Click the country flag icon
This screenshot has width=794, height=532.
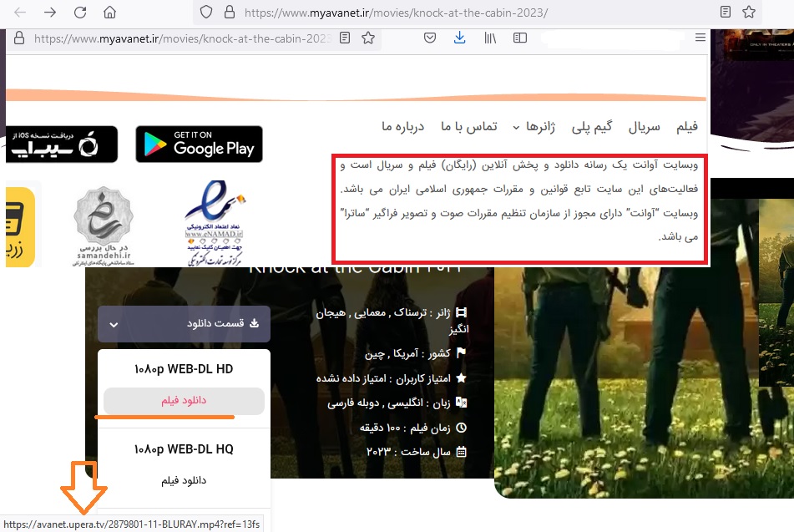pyautogui.click(x=462, y=352)
